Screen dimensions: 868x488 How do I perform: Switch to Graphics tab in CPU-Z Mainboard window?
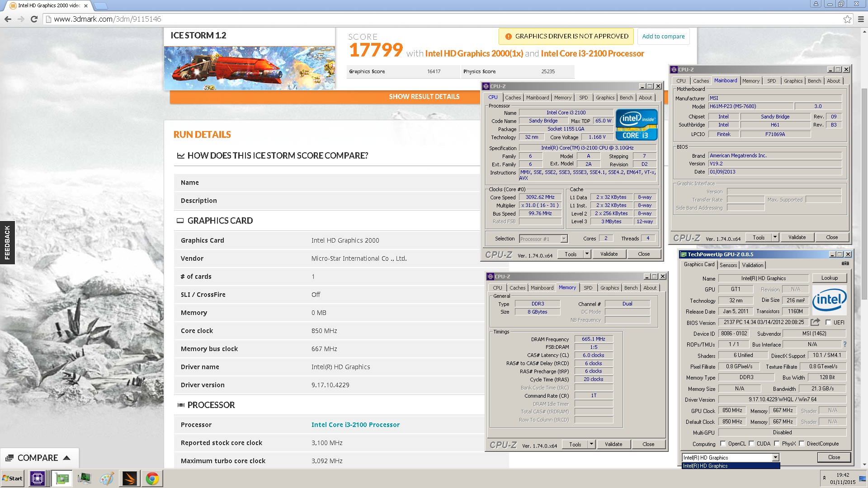[x=793, y=81]
